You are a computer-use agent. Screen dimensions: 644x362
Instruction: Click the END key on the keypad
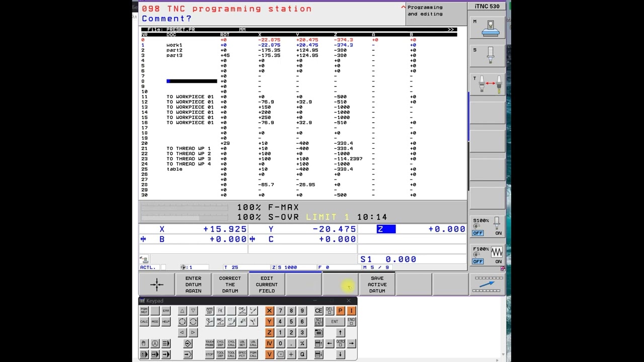click(351, 322)
